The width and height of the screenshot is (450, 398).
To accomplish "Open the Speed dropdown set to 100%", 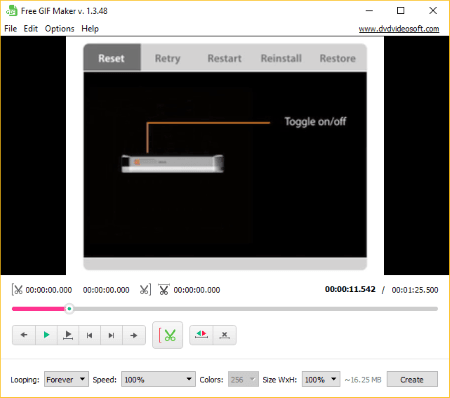I will coord(158,379).
